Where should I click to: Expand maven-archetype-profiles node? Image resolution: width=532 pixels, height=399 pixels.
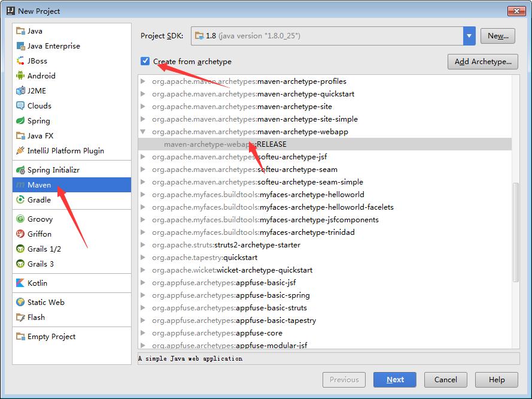click(143, 81)
